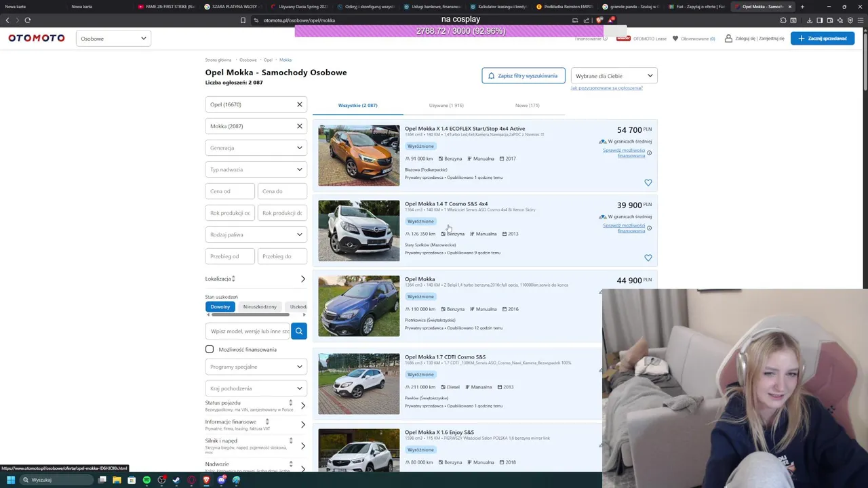Open File Explorer from taskbar
The height and width of the screenshot is (488, 868).
117,480
